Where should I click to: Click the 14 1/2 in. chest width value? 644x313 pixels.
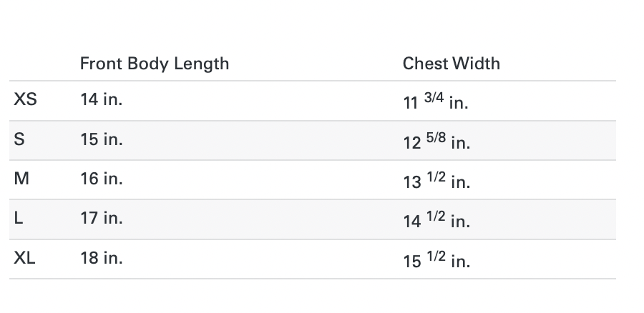pyautogui.click(x=436, y=221)
